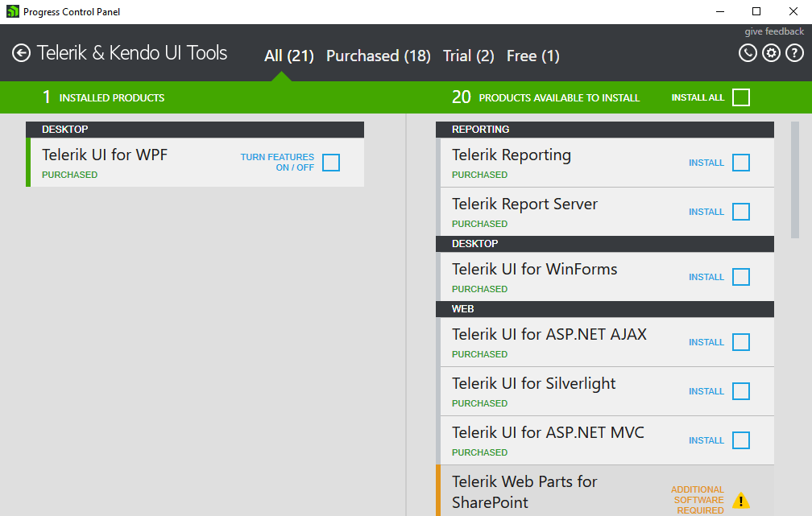The width and height of the screenshot is (812, 516).
Task: Check the install box for Telerik Reporting
Action: click(740, 163)
